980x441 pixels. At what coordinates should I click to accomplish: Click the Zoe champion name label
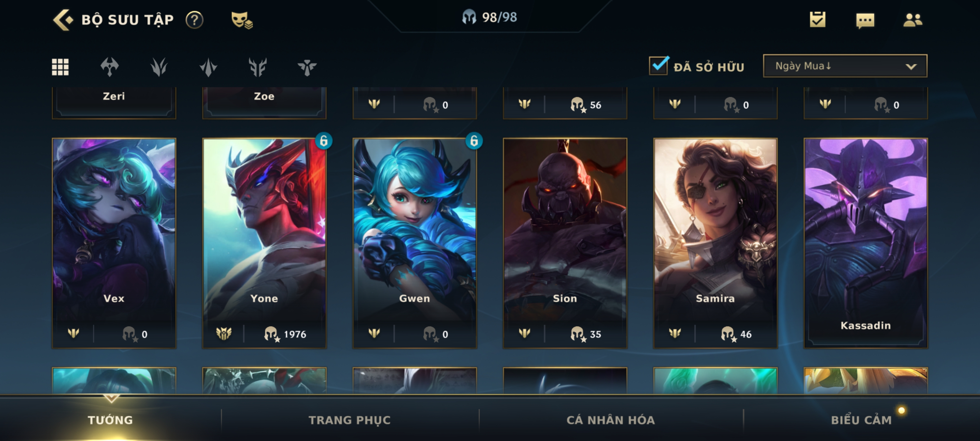click(264, 96)
